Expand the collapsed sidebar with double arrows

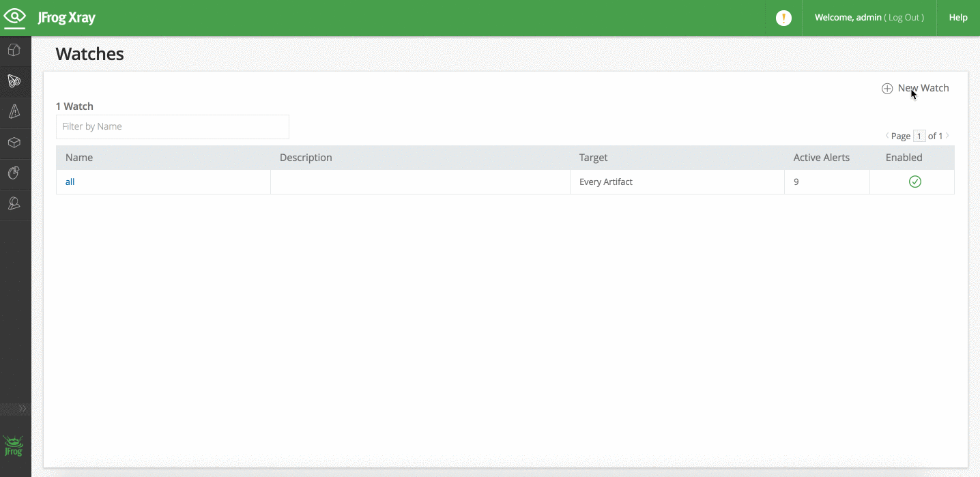click(15, 408)
